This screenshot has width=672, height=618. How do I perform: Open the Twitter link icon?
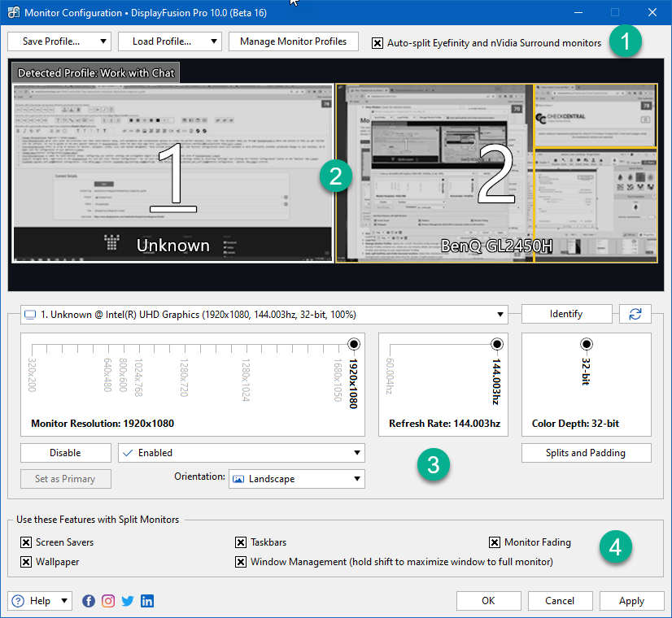[128, 601]
